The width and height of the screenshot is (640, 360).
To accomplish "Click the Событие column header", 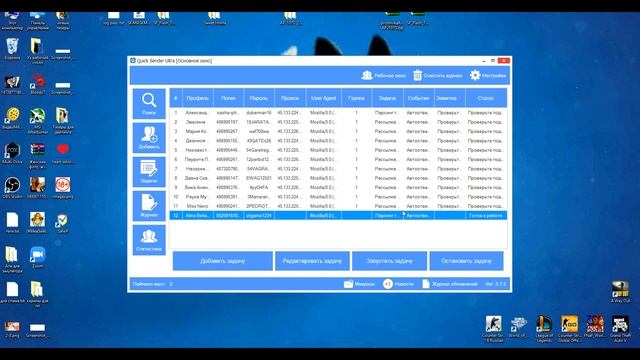I will point(418,98).
